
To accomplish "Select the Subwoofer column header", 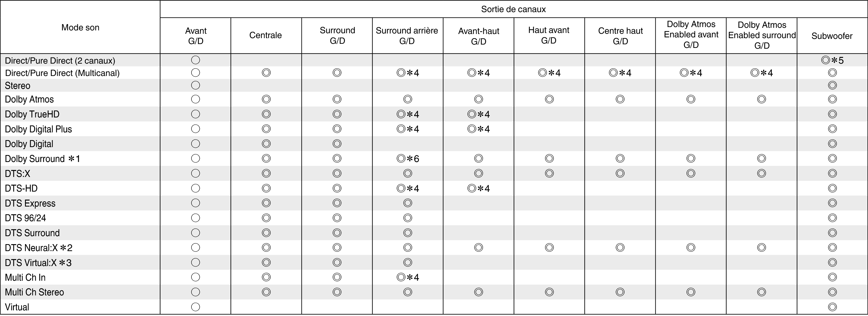I will click(832, 36).
